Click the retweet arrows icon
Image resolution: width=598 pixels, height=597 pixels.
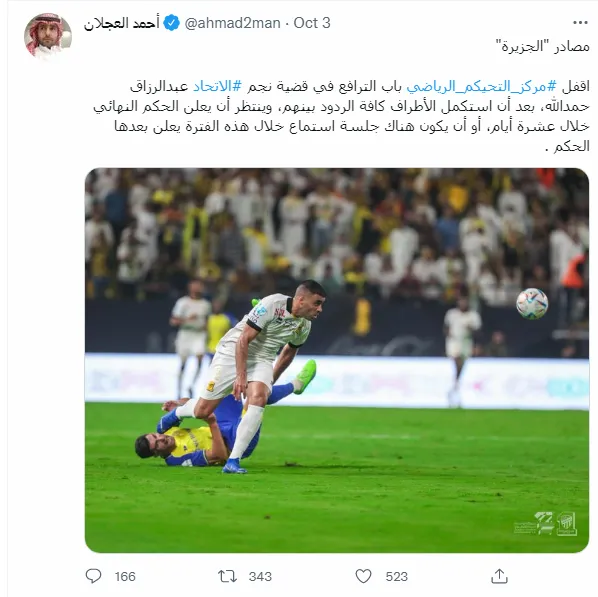click(227, 576)
